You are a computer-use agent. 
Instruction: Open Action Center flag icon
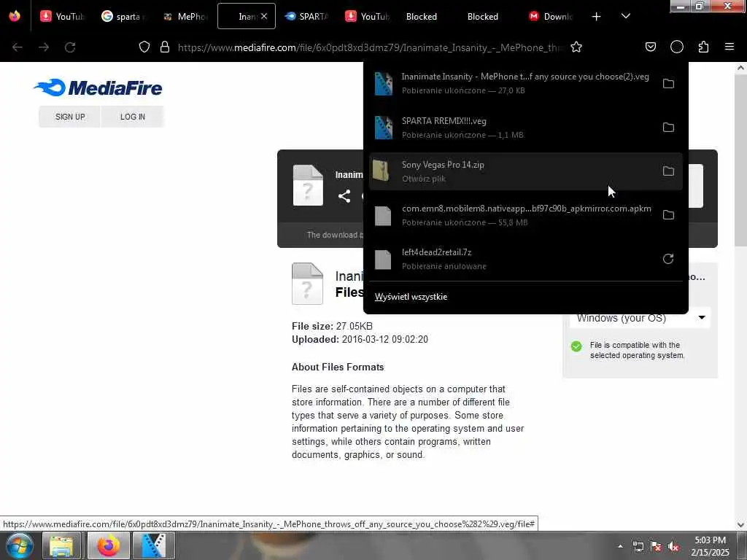(x=656, y=547)
